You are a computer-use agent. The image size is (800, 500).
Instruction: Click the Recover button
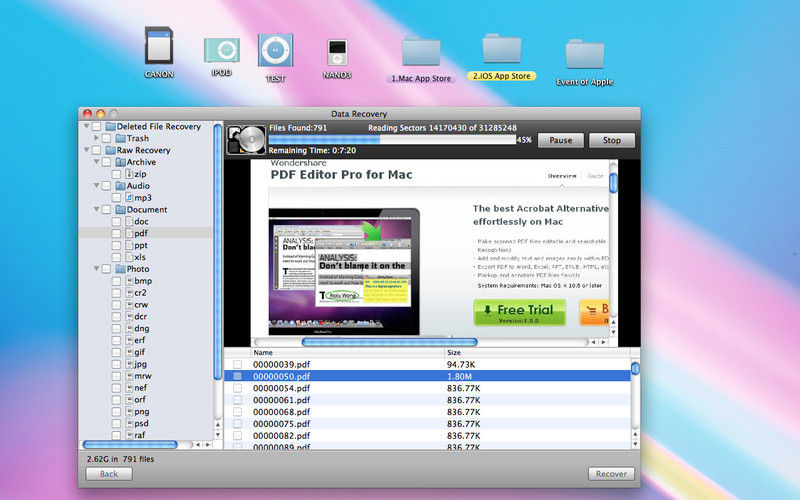point(611,474)
